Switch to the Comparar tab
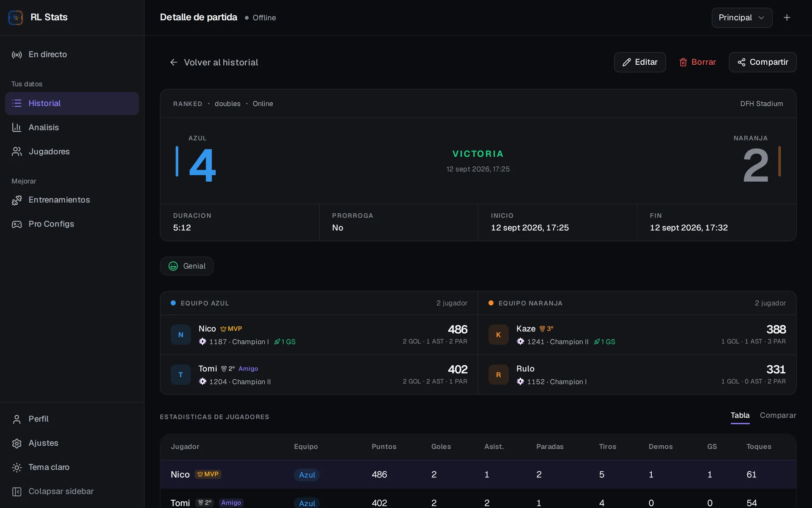The image size is (812, 508). (778, 416)
